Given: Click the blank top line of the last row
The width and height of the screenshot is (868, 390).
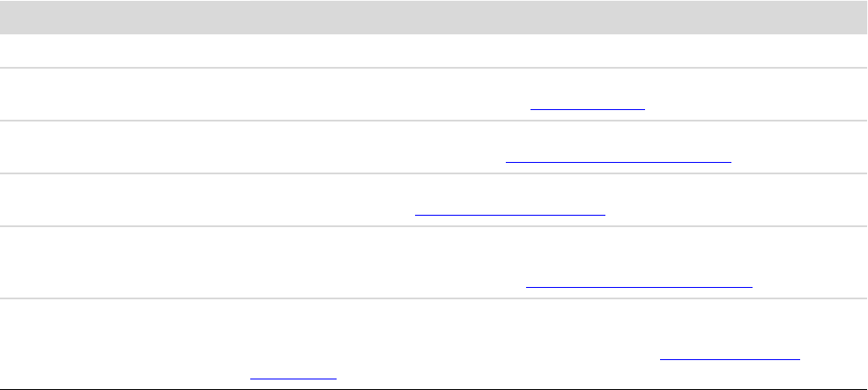Looking at the screenshot, I should pos(434,313).
